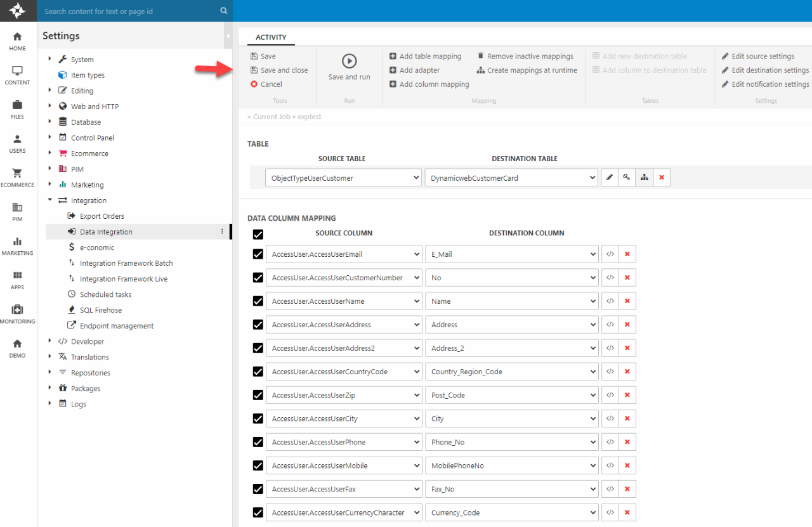Open scripting icon for AccessUserName mapping
Viewport: 812px width, 527px height.
(x=610, y=301)
